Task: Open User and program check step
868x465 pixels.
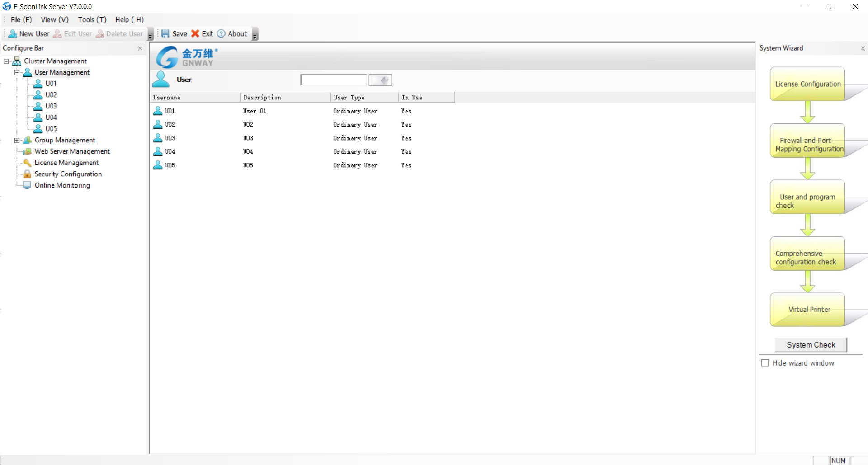Action: (x=807, y=197)
